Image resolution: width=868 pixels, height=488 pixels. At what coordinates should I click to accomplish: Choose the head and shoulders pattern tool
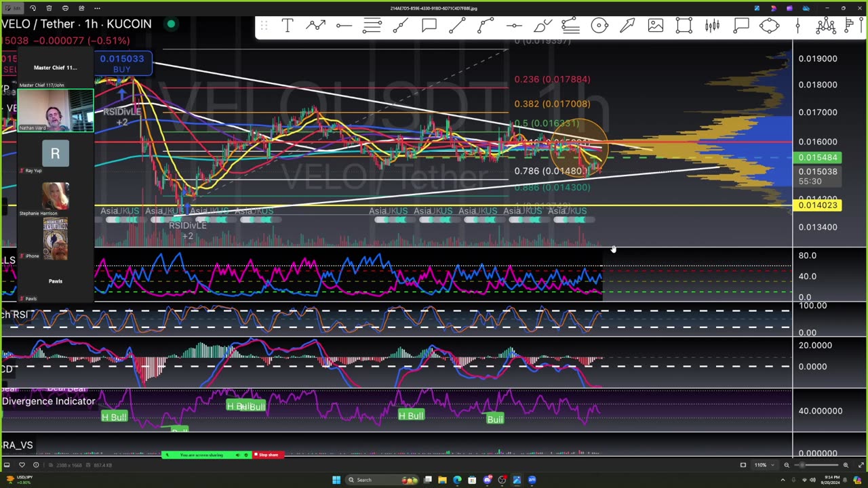coord(826,26)
